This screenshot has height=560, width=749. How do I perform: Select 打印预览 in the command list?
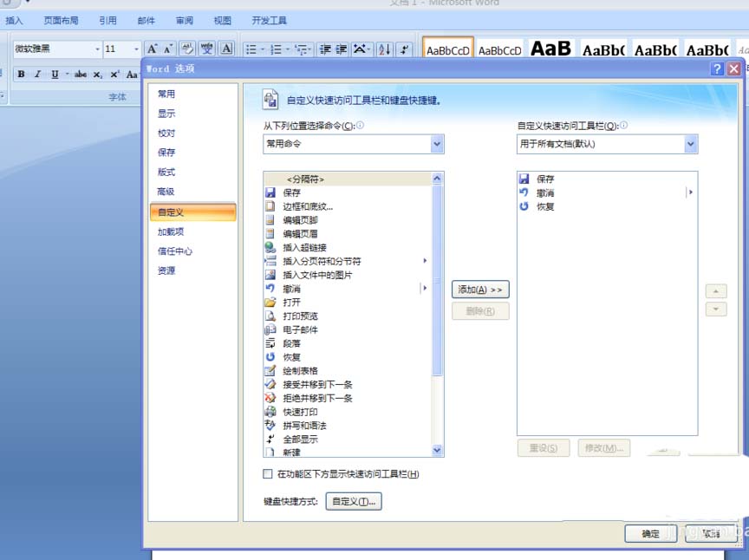tap(348, 316)
